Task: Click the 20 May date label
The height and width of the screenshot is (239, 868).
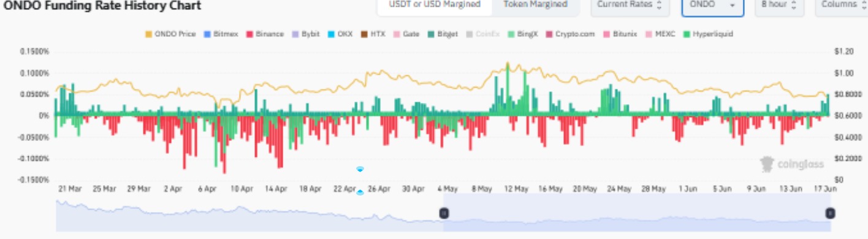Action: [x=585, y=189]
